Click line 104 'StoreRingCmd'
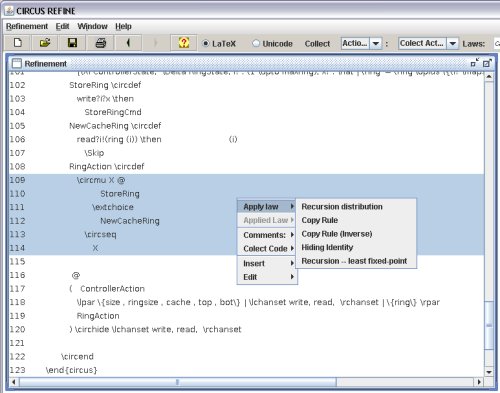 pyautogui.click(x=113, y=112)
